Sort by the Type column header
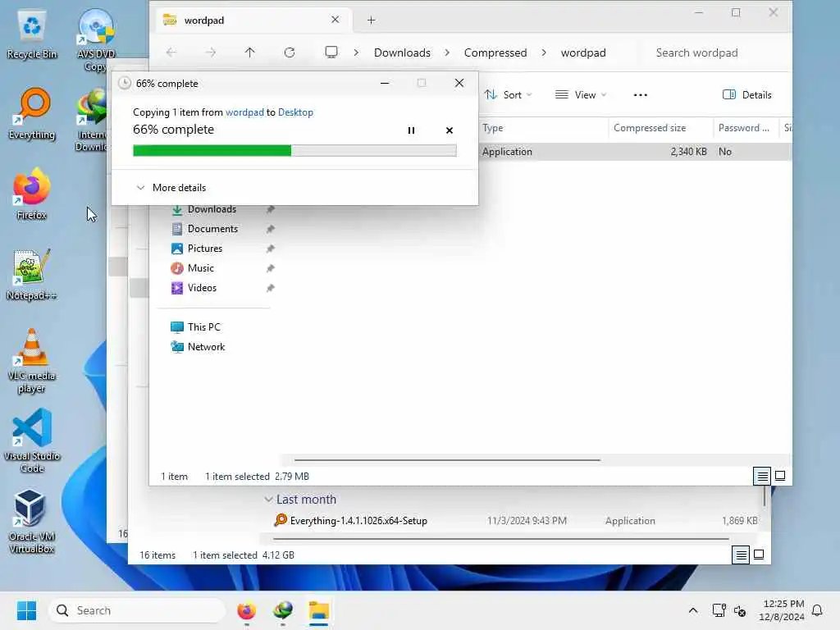Screen dimensions: 840x630 (x=543, y=128)
